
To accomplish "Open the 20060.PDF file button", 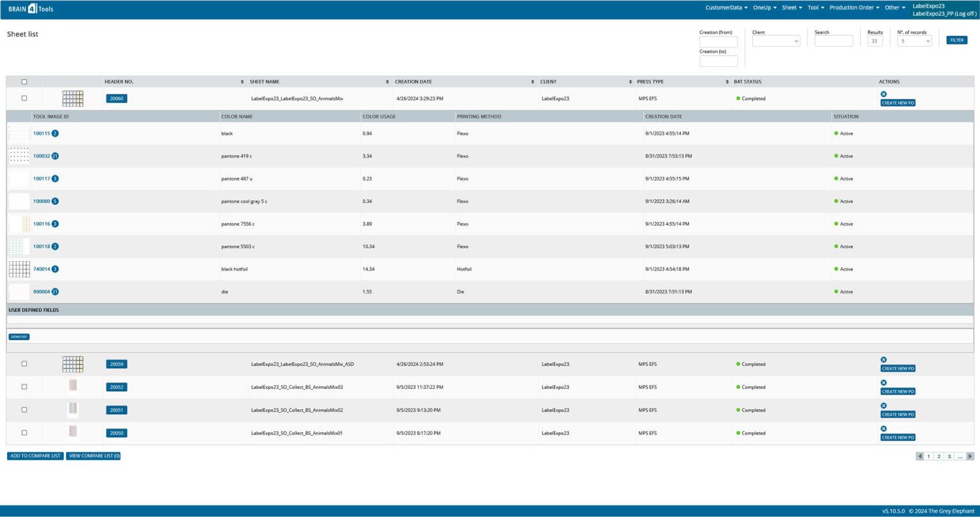I will coord(19,337).
